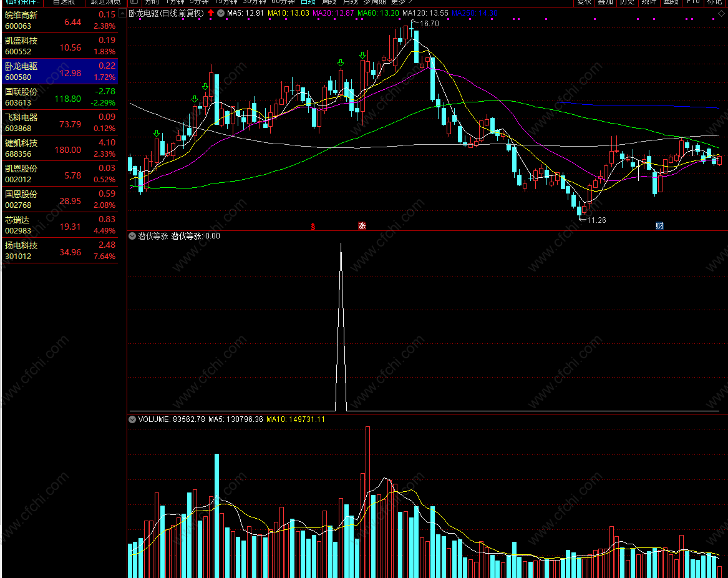Click the 潜伏等涨: 0.00 indicator value

[195, 236]
